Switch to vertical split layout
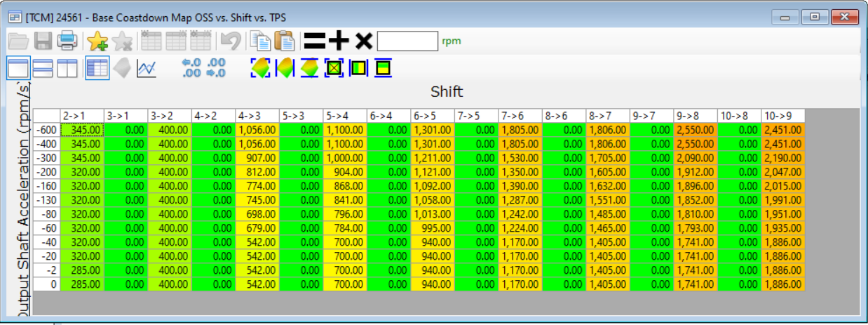This screenshot has width=868, height=325. coord(67,68)
